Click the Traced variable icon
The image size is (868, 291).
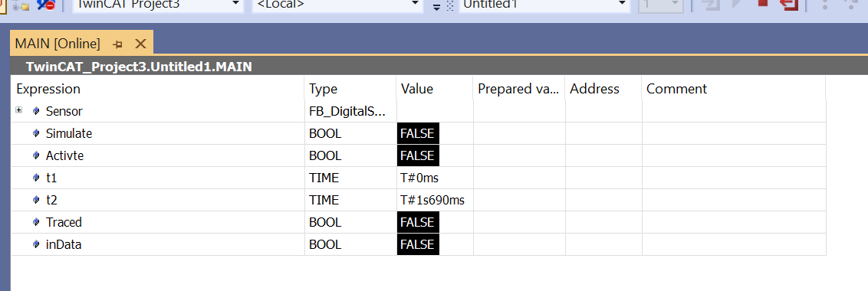click(37, 222)
